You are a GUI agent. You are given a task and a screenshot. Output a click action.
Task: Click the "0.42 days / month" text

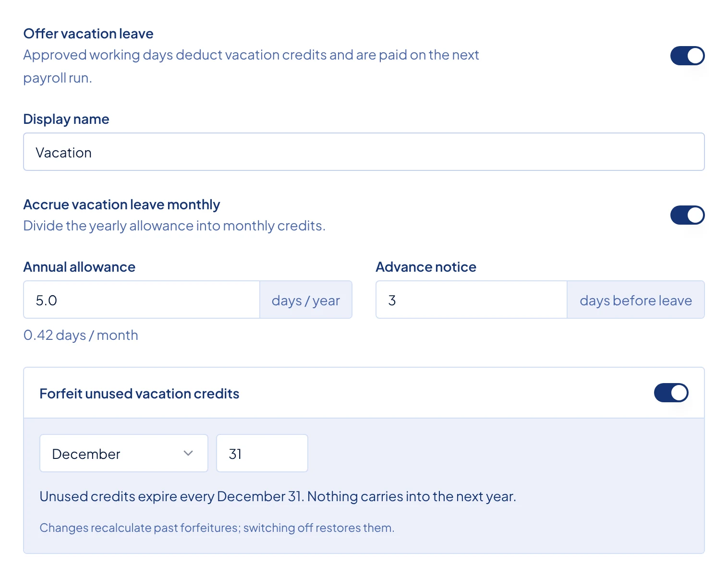tap(81, 335)
